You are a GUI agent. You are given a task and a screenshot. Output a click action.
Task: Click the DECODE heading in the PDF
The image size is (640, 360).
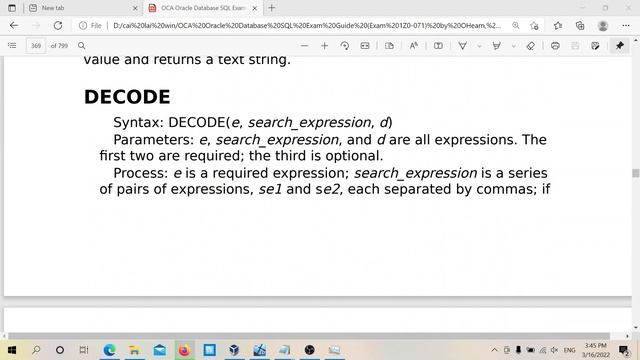[127, 97]
